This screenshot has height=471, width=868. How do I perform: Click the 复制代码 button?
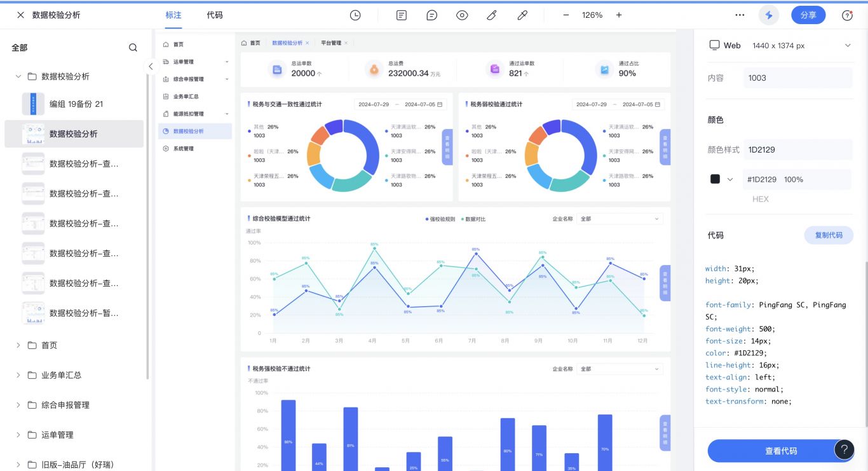tap(829, 235)
